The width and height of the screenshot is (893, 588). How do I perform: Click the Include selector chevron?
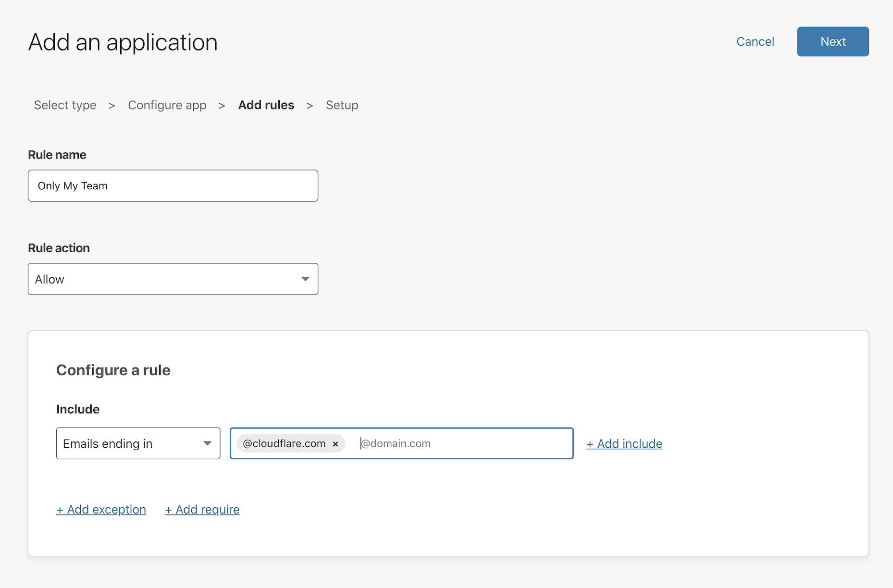point(208,443)
